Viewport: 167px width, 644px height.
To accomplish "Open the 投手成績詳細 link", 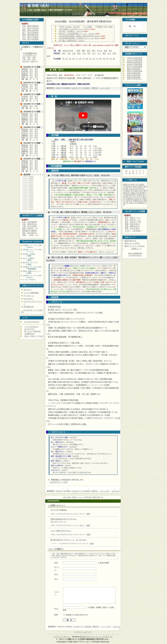I will coord(56,166).
